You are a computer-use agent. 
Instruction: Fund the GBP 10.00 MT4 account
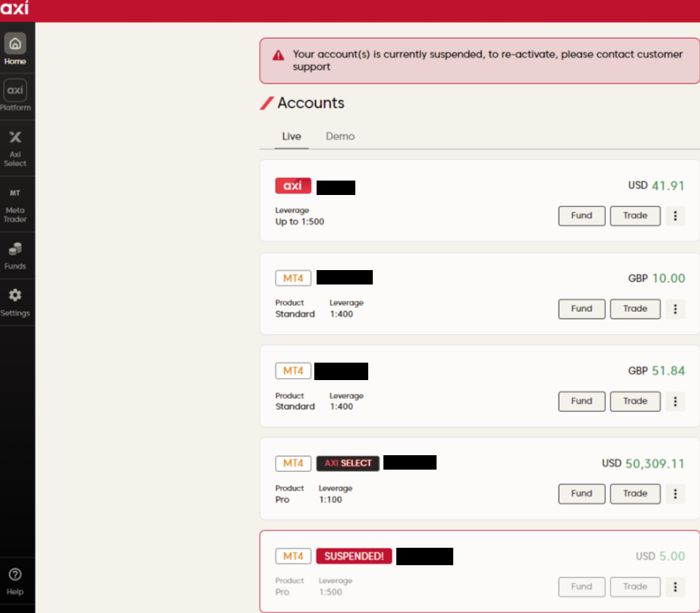point(582,309)
